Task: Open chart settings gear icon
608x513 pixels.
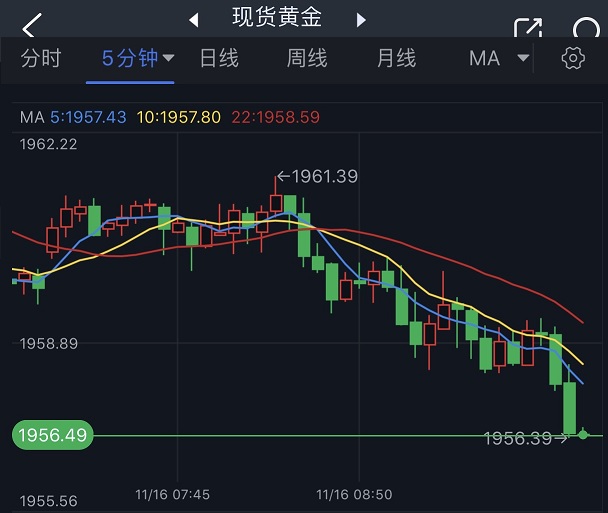Action: (573, 58)
